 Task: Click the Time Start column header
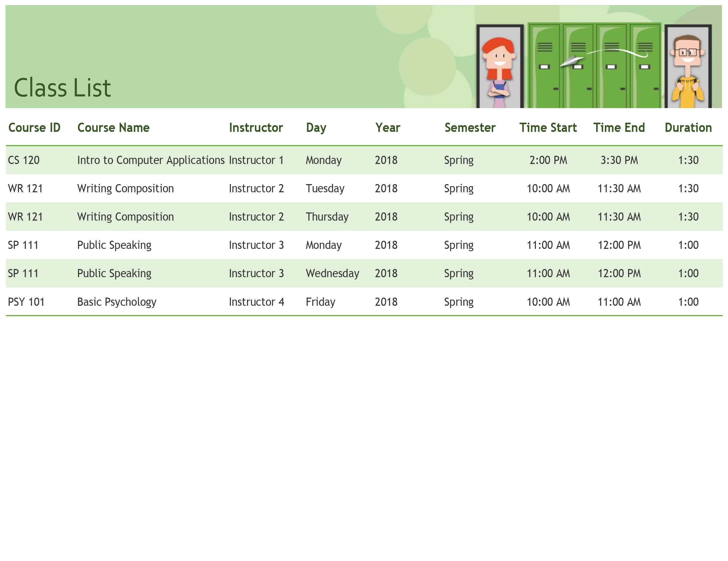click(548, 127)
